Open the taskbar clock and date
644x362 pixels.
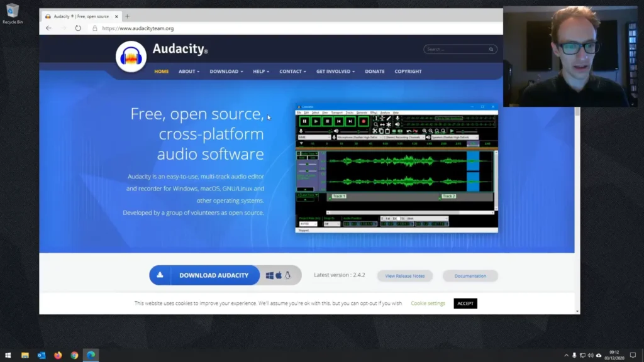614,355
